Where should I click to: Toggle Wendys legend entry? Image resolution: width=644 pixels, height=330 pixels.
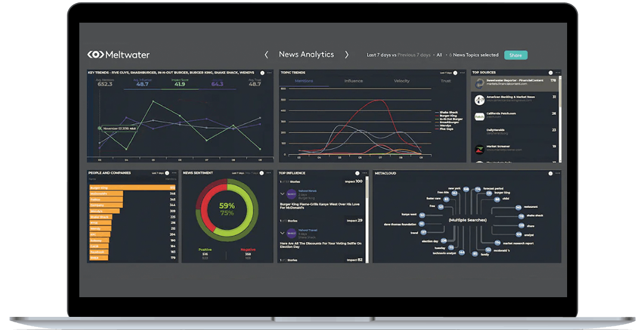tap(443, 125)
